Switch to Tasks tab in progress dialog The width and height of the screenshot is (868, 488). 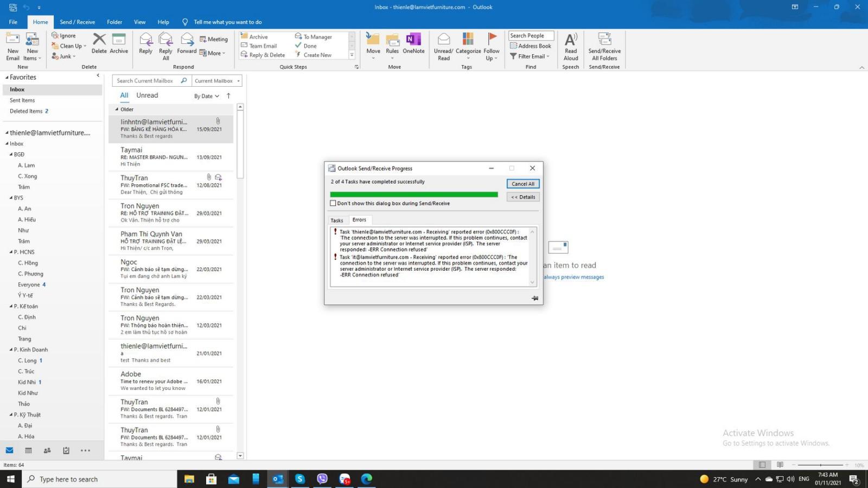coord(337,221)
